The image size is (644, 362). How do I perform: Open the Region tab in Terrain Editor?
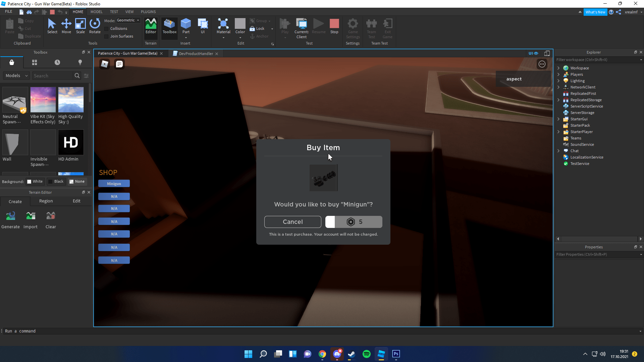46,201
